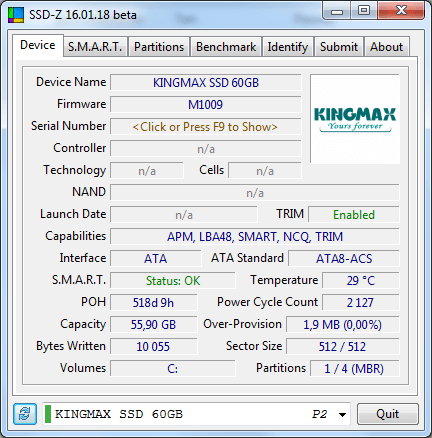Switch to the S.M.A.R.T. tab
Screen dimensions: 432x438
coord(95,47)
